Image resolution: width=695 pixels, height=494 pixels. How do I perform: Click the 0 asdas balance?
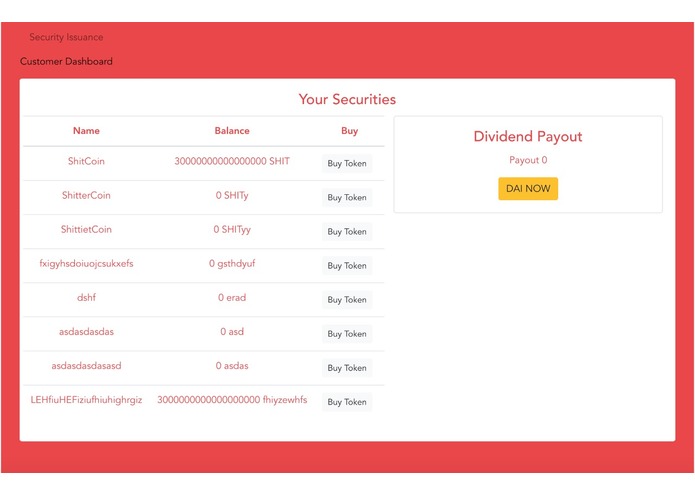[232, 366]
